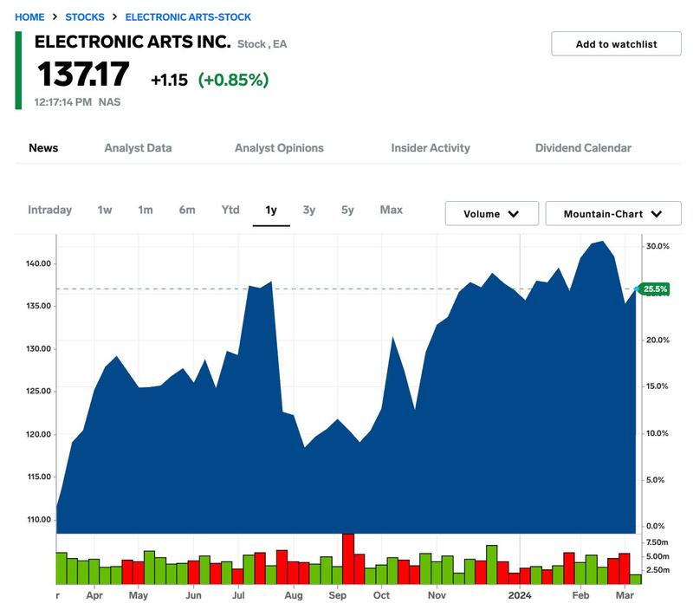Click the 30.0% percent axis label
693x616 pixels.
point(657,246)
